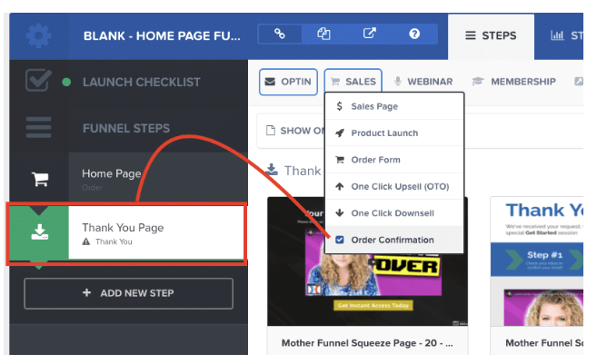Open the Membership category
This screenshot has height=364, width=607.
coord(514,82)
